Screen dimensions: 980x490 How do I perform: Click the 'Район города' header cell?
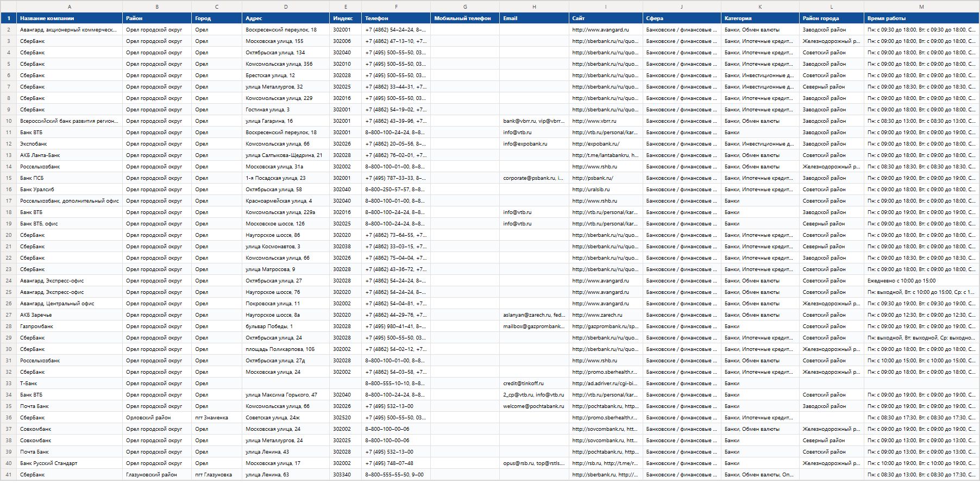click(832, 18)
